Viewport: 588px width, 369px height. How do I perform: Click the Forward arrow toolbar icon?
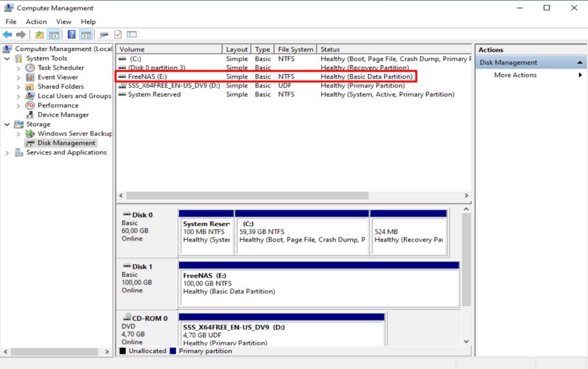(21, 34)
